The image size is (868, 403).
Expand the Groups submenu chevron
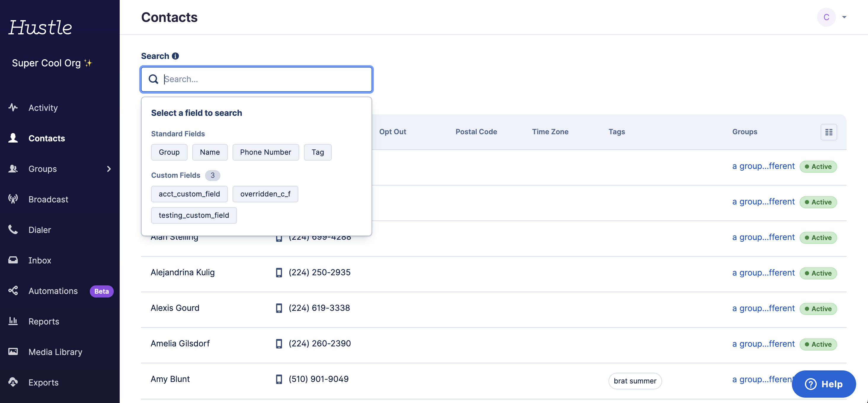coord(109,169)
